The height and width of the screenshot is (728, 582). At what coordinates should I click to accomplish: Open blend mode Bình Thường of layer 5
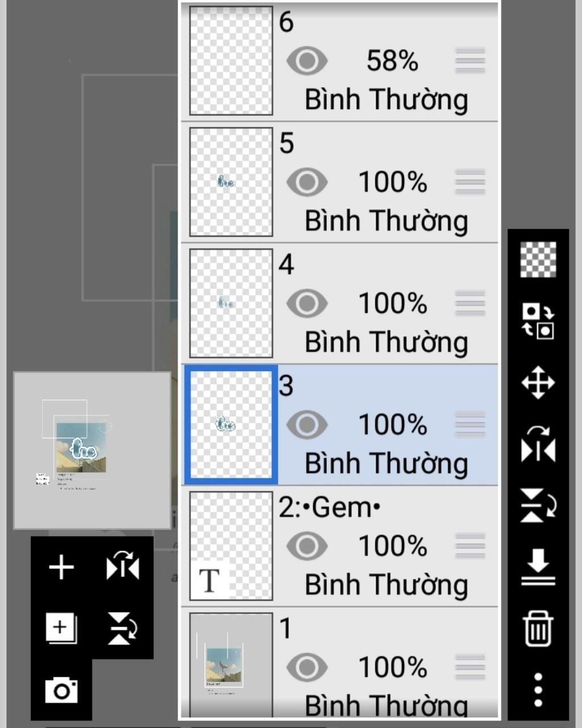(x=386, y=221)
